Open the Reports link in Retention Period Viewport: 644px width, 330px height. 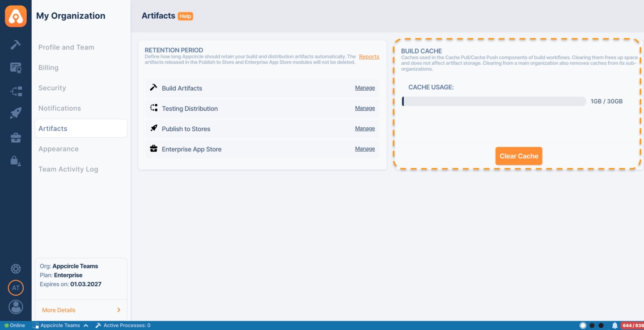pos(369,57)
